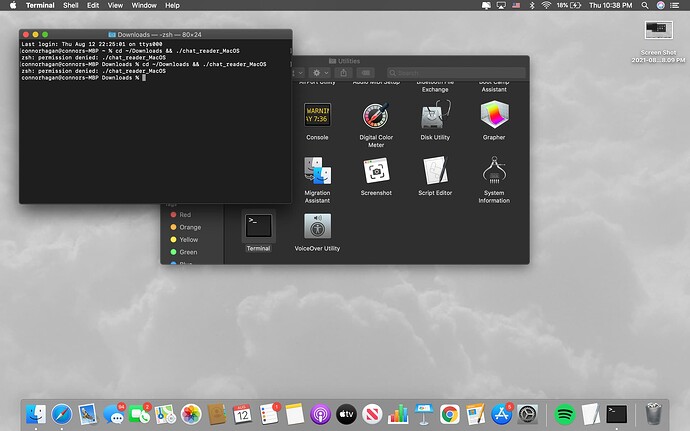Launch Google Chrome from Dock
Viewport: 690px width, 431px height.
(450, 414)
